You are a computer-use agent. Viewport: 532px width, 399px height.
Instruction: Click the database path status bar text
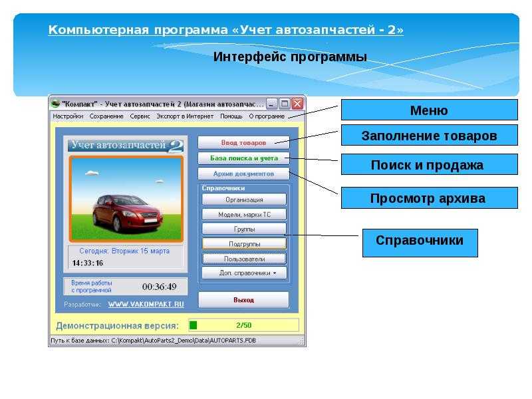click(153, 340)
